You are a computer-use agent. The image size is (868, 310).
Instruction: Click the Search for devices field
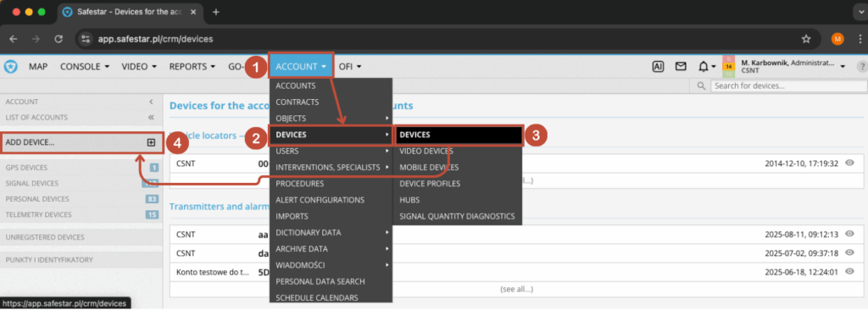click(787, 86)
